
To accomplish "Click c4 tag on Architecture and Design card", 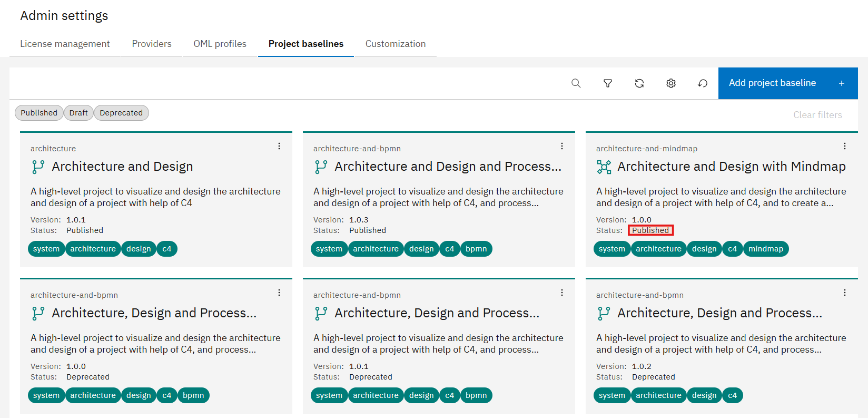I will pos(167,249).
